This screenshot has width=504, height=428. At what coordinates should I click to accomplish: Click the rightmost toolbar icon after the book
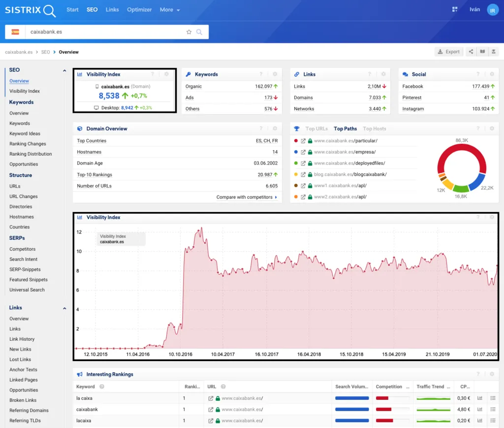click(x=494, y=52)
